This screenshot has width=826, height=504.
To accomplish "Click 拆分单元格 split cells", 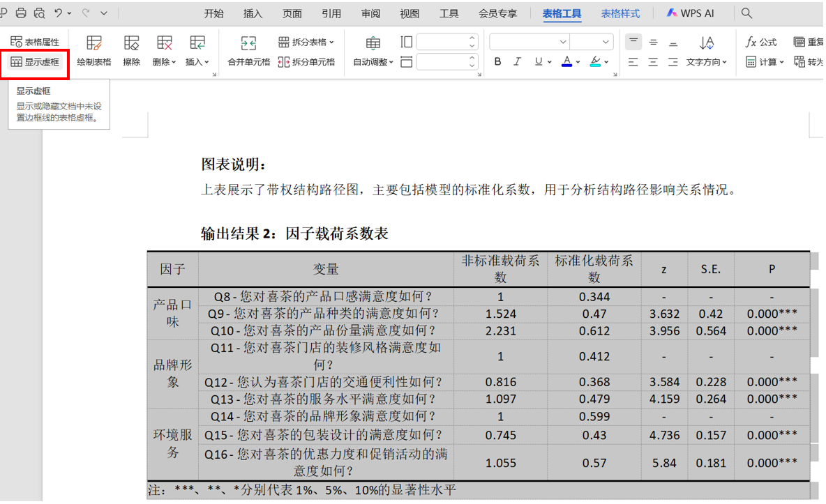I will (x=306, y=62).
